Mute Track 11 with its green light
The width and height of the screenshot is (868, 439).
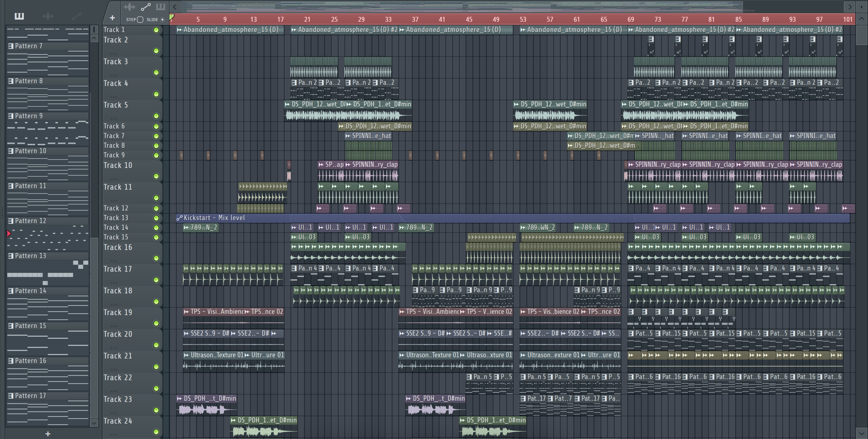click(x=156, y=198)
